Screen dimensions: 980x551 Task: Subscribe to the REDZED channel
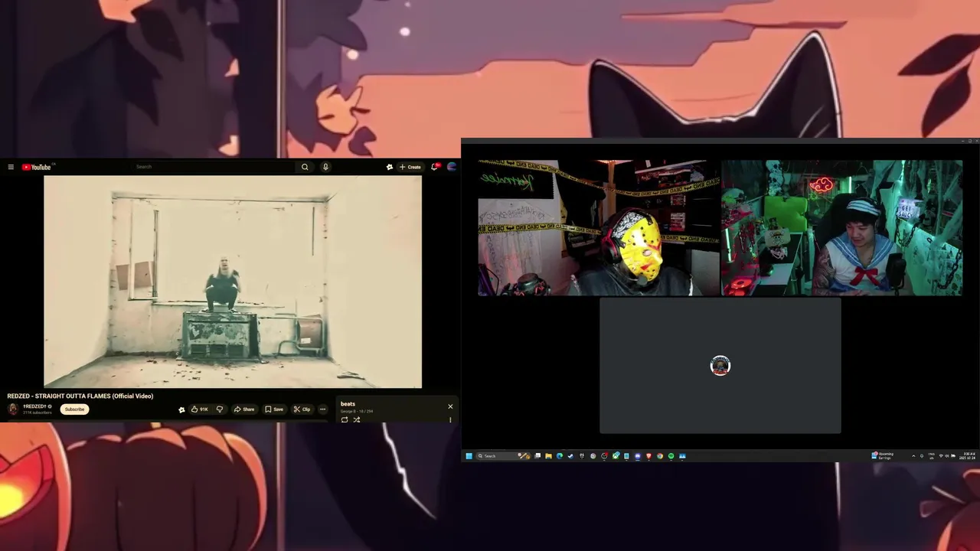pyautogui.click(x=74, y=409)
